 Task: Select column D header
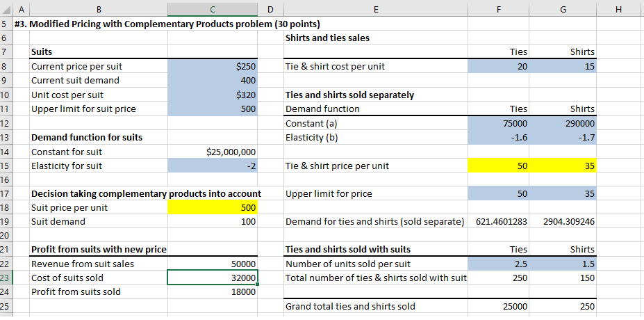coord(271,10)
